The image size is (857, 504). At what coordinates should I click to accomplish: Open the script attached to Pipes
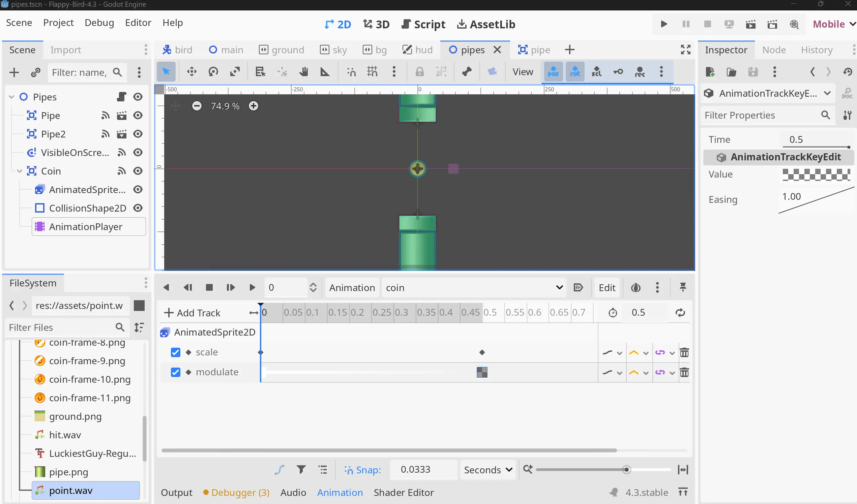coord(121,97)
